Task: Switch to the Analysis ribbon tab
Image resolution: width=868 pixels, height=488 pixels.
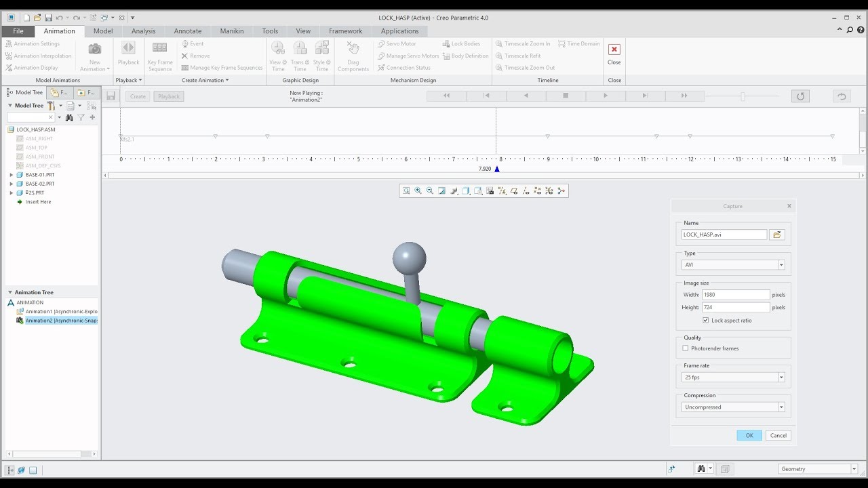Action: point(143,31)
